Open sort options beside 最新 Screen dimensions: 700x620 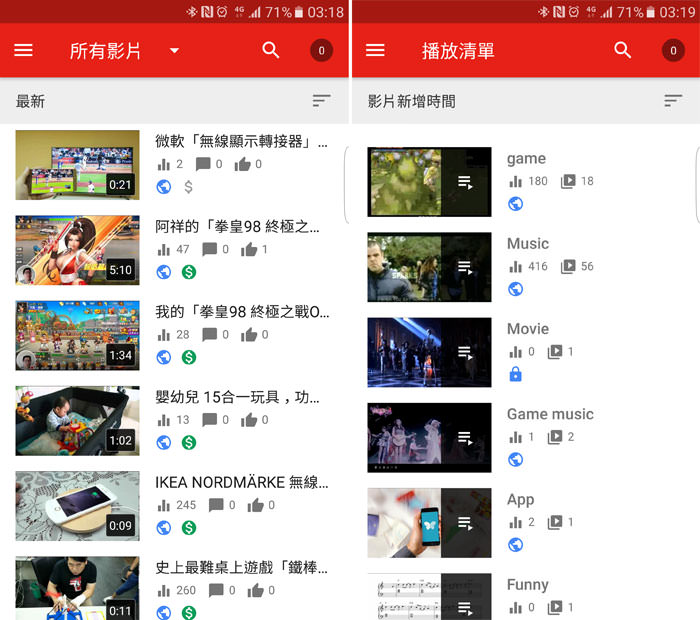pos(321,101)
